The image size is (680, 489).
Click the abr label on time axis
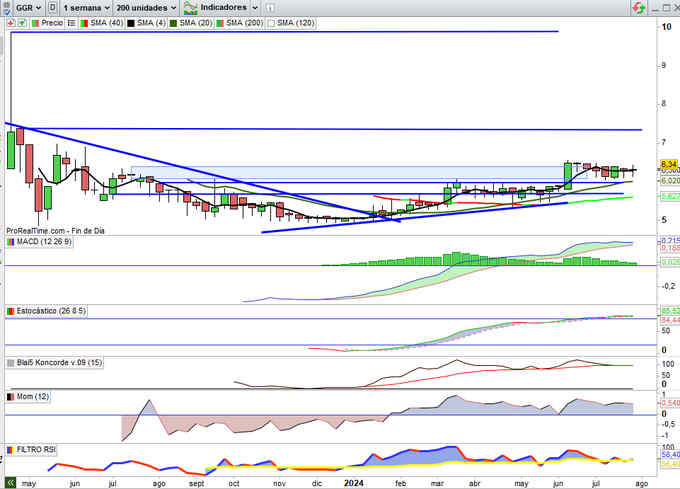(475, 483)
